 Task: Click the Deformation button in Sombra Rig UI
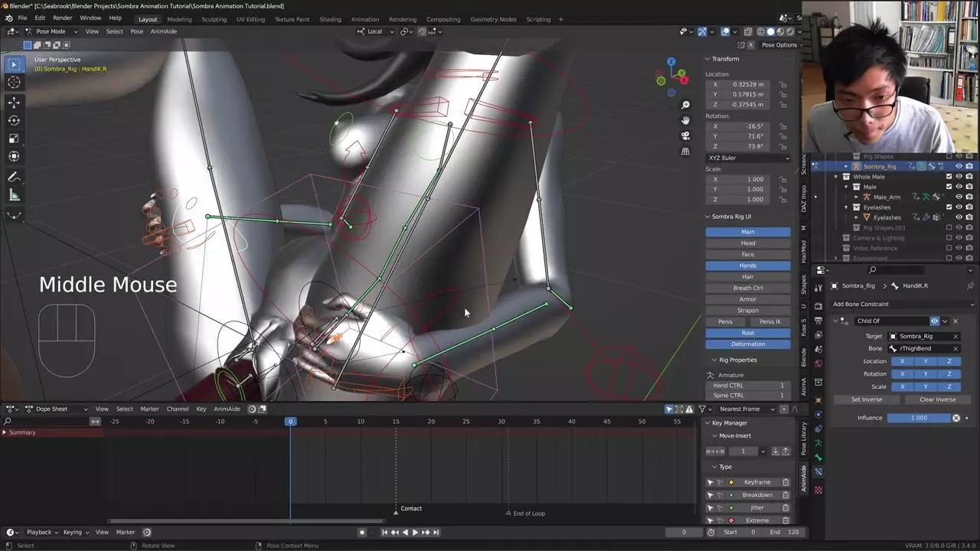point(747,344)
